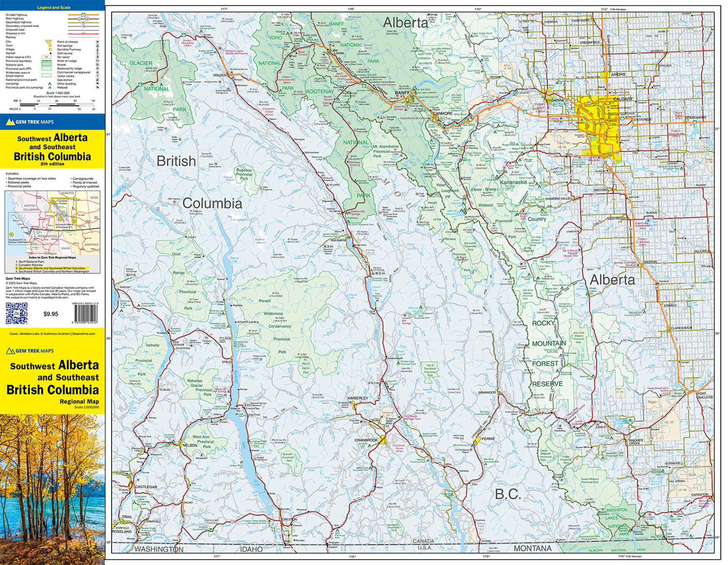The width and height of the screenshot is (728, 565).
Task: Click the National park green color swatch
Action: (47, 65)
